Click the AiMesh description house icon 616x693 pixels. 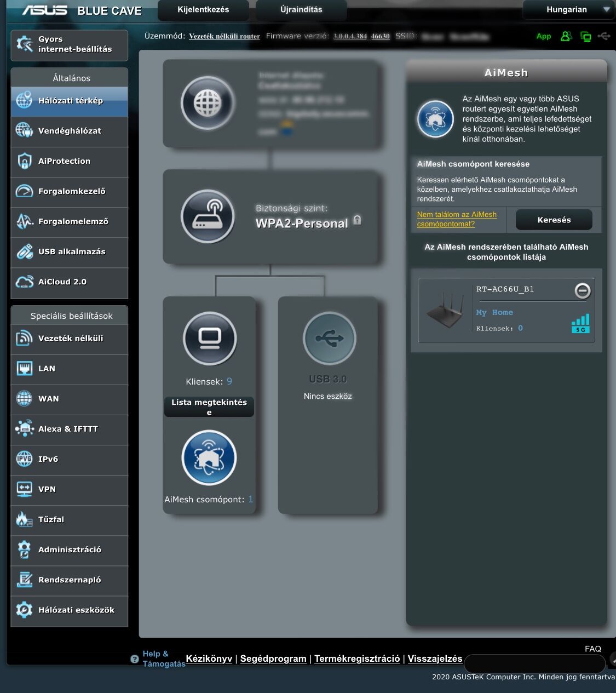[x=435, y=119]
